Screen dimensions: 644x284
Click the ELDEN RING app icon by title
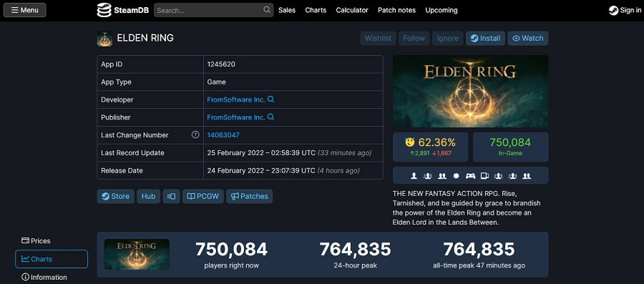tap(104, 39)
